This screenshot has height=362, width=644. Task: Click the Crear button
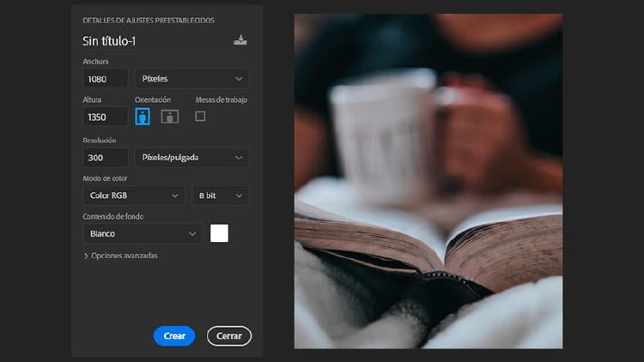[174, 336]
